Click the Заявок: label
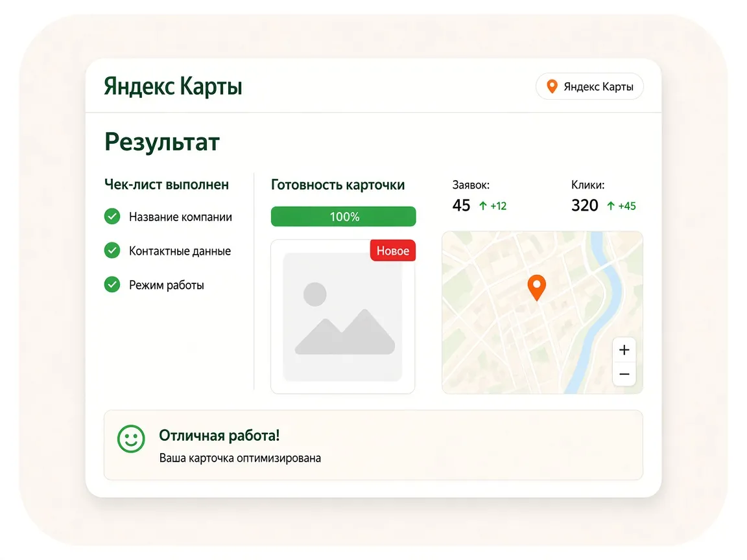The image size is (747, 560). (471, 185)
